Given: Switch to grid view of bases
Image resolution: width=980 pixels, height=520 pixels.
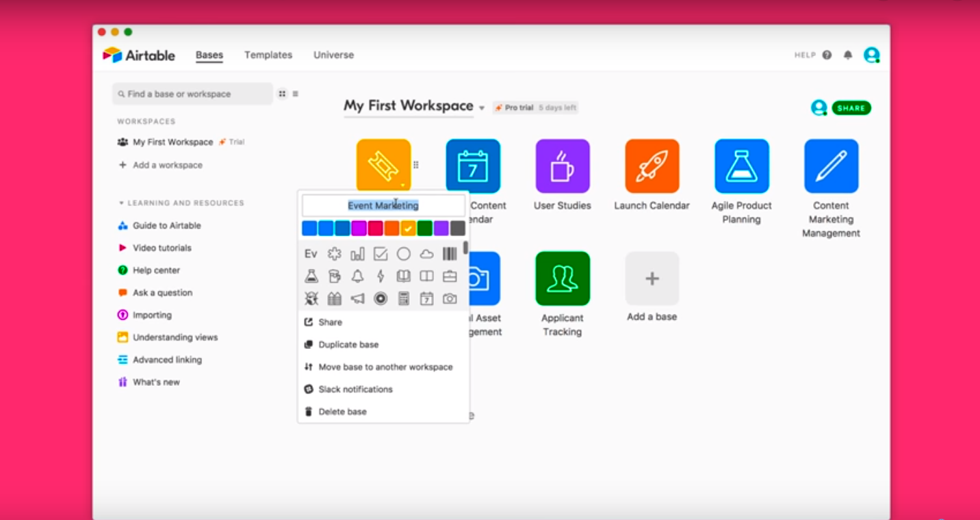Looking at the screenshot, I should [282, 94].
